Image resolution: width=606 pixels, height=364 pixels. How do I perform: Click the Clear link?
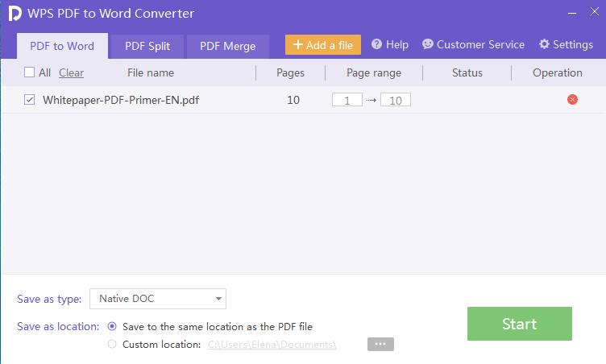point(71,72)
